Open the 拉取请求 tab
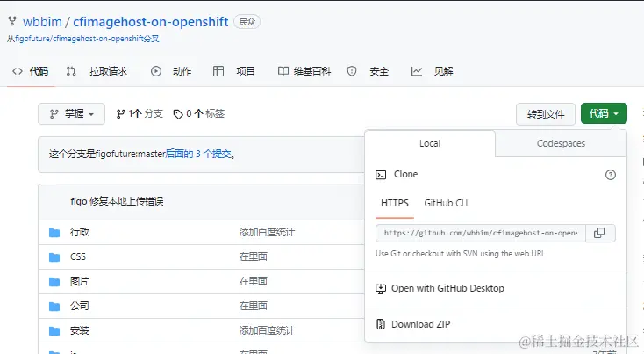The height and width of the screenshot is (354, 644). click(x=109, y=71)
